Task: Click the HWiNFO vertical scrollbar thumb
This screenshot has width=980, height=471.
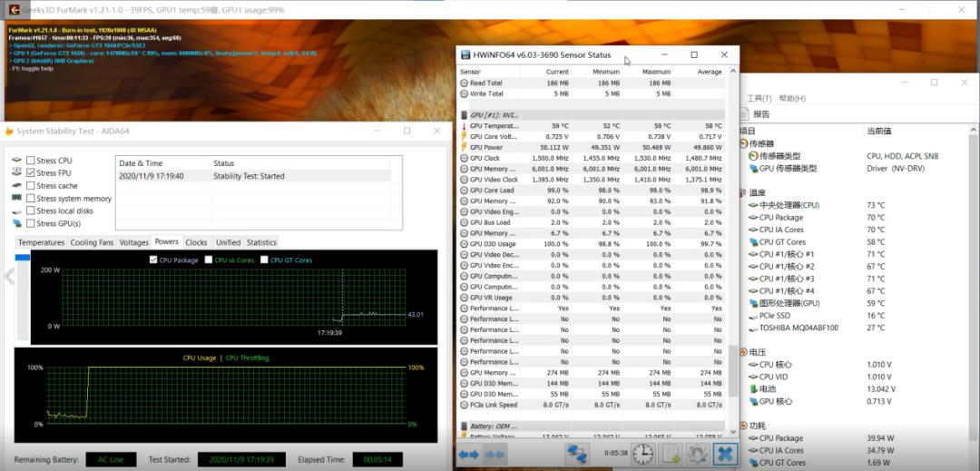Action: click(x=732, y=369)
